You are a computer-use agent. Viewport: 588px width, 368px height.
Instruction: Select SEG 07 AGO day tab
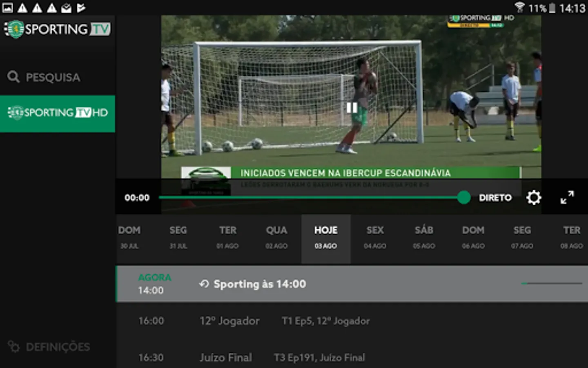[x=522, y=239]
